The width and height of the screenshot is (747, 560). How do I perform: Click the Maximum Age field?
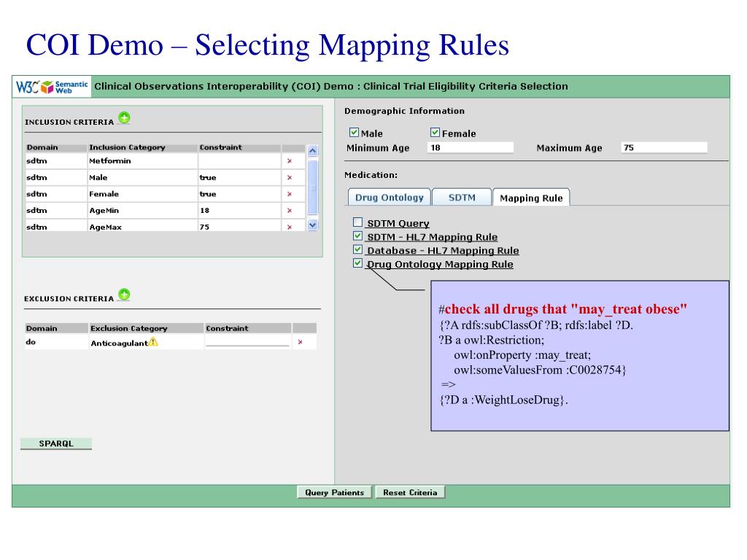(x=664, y=147)
